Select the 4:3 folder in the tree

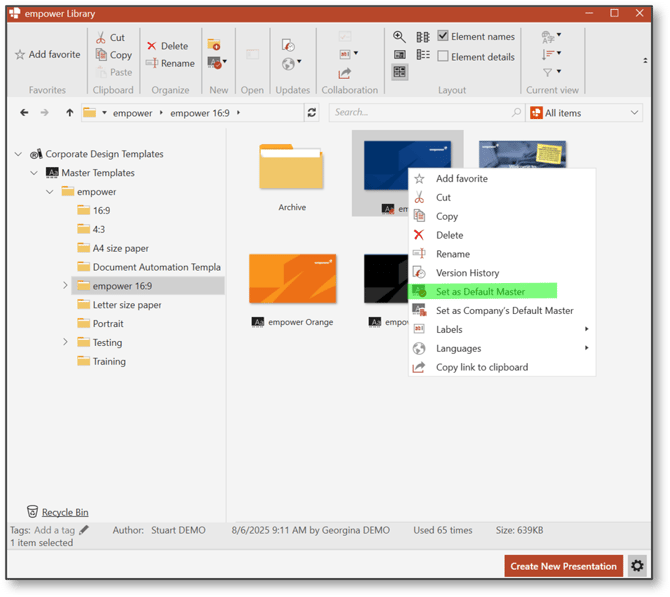pyautogui.click(x=91, y=229)
